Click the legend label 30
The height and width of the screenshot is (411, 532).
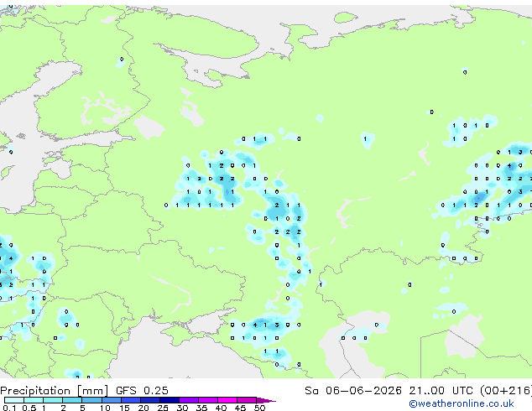[182, 408]
